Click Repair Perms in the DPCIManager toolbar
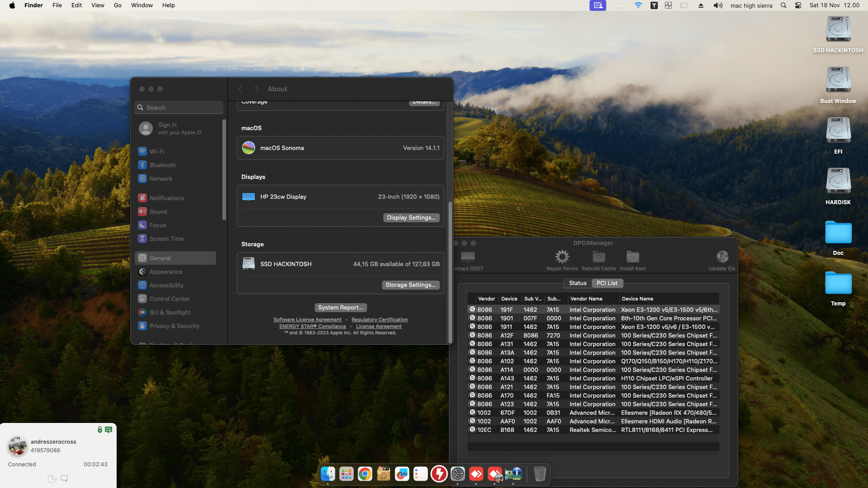This screenshot has height=488, width=868. (x=562, y=260)
